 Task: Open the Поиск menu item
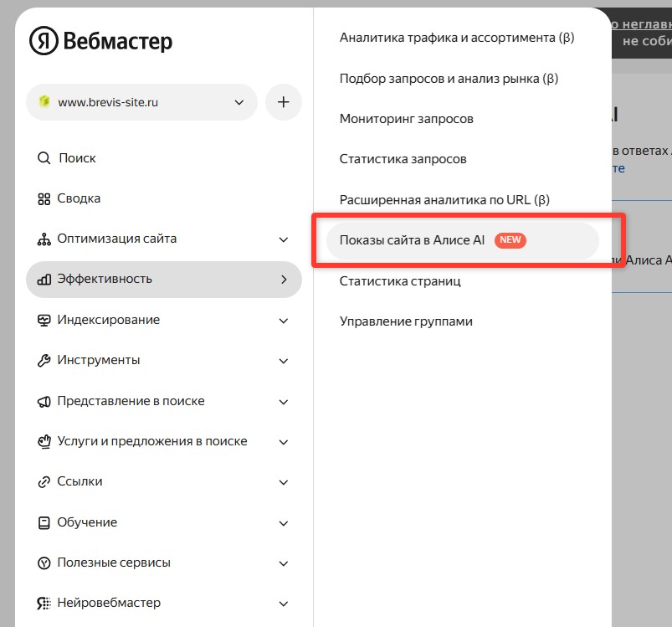click(77, 158)
